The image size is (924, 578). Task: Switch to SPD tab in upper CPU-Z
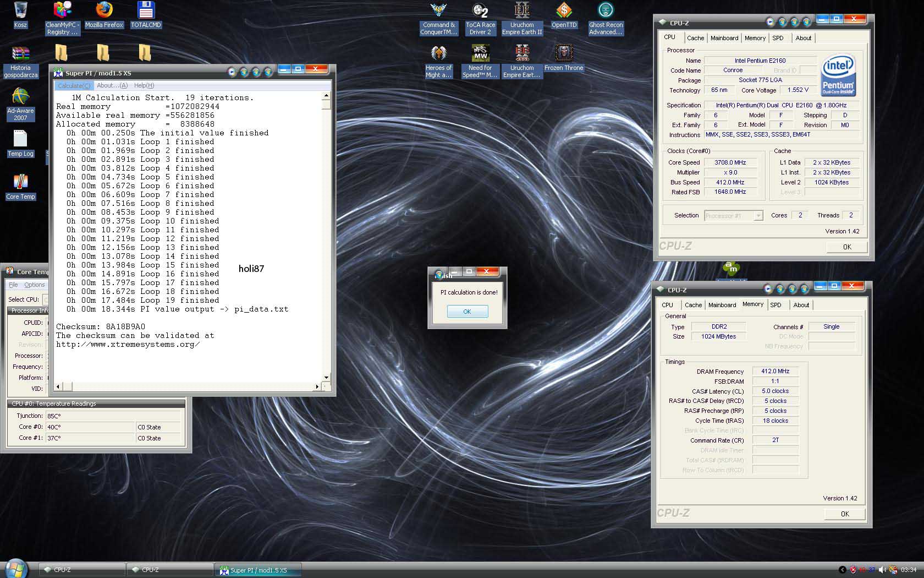(x=778, y=38)
